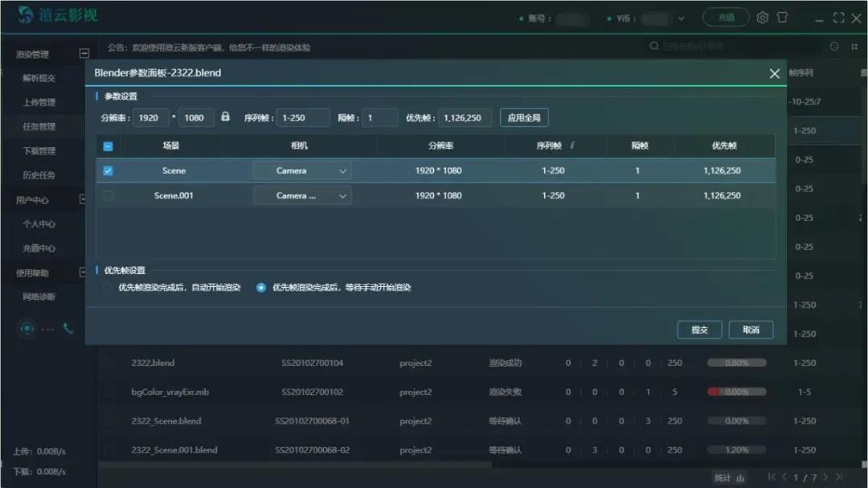Open the 统计 statistics chart
Screen dimensions: 868x488
point(731,478)
